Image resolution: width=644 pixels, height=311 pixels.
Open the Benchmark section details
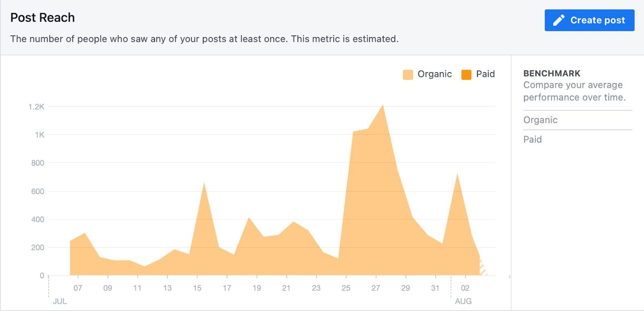pyautogui.click(x=552, y=73)
